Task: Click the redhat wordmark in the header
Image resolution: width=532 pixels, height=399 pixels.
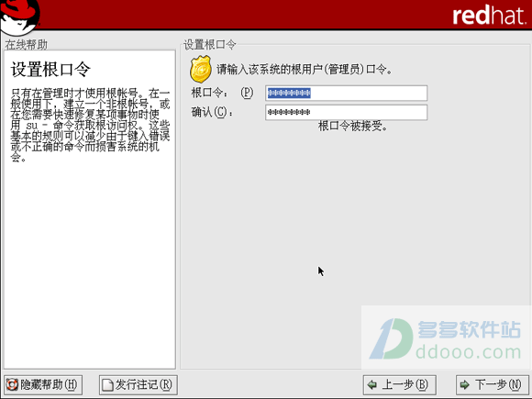Action: pos(490,16)
